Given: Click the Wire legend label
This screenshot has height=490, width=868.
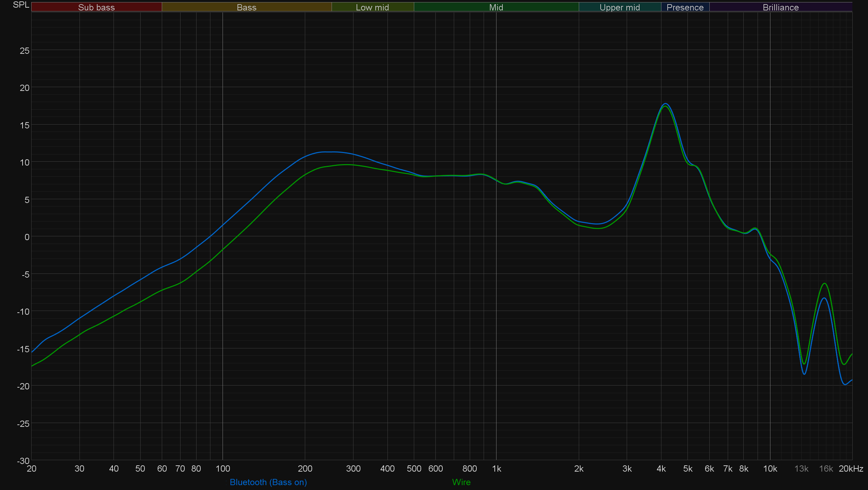Looking at the screenshot, I should [x=461, y=482].
